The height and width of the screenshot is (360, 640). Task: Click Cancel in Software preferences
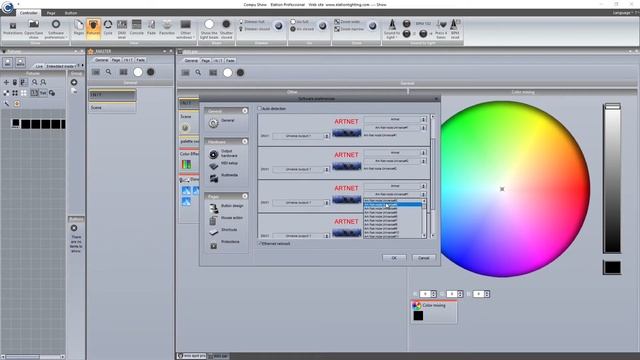coord(423,258)
